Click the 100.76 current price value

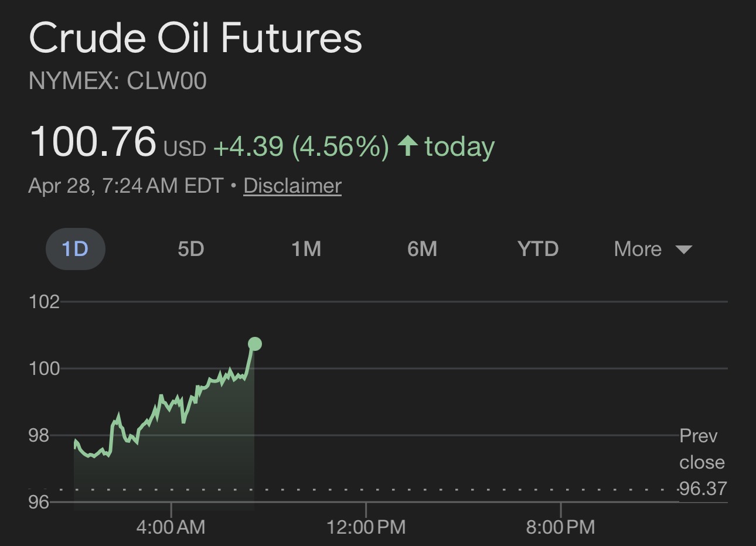tap(93, 142)
